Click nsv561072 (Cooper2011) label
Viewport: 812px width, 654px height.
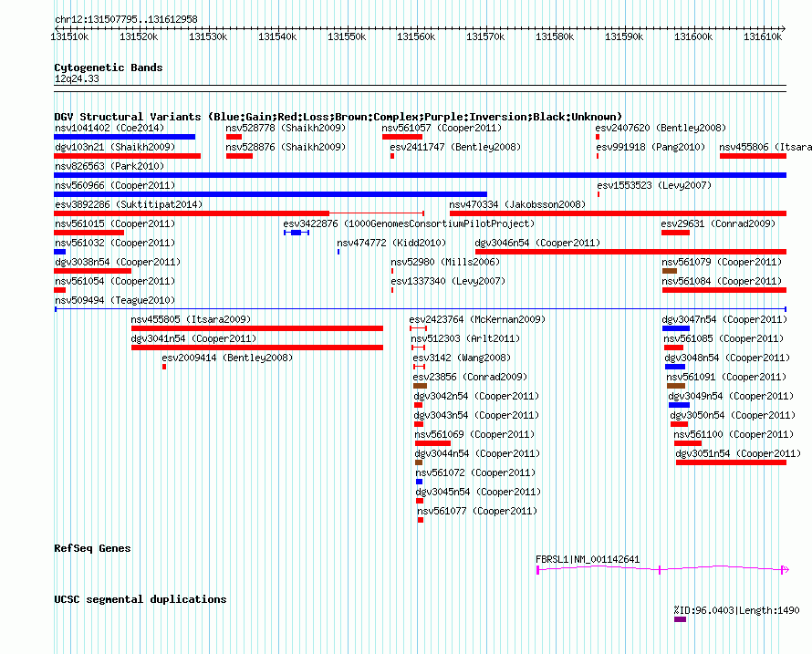[x=476, y=472]
